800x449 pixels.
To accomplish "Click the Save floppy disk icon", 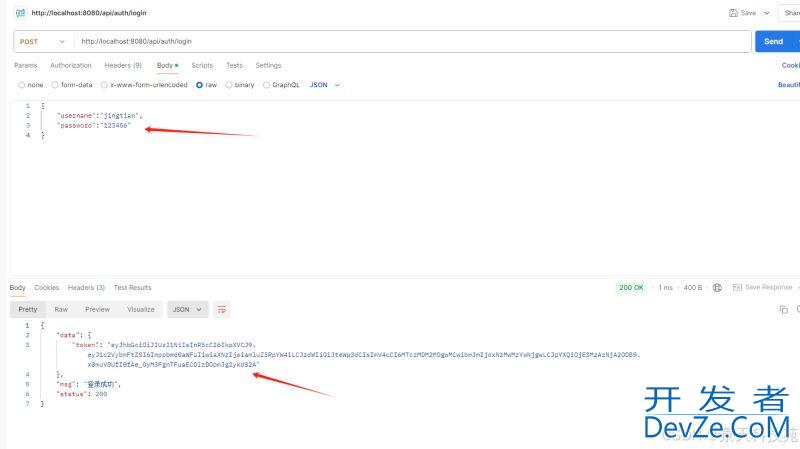I will 733,13.
